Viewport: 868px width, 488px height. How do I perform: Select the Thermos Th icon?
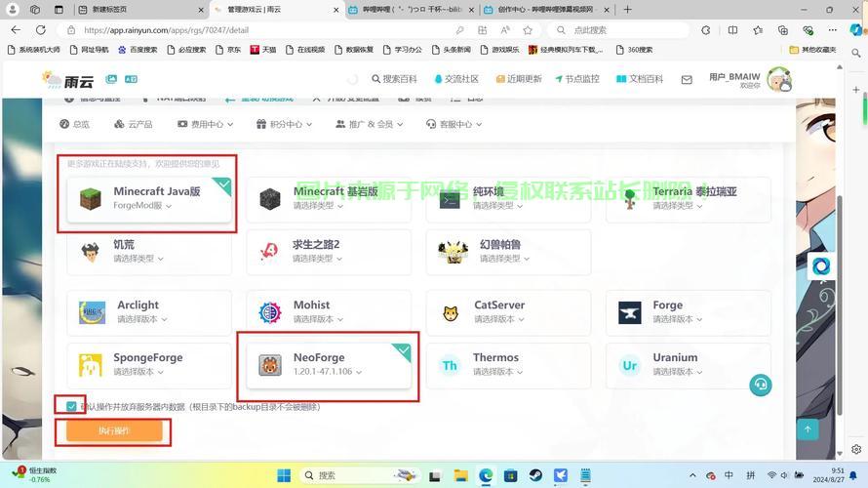point(450,366)
